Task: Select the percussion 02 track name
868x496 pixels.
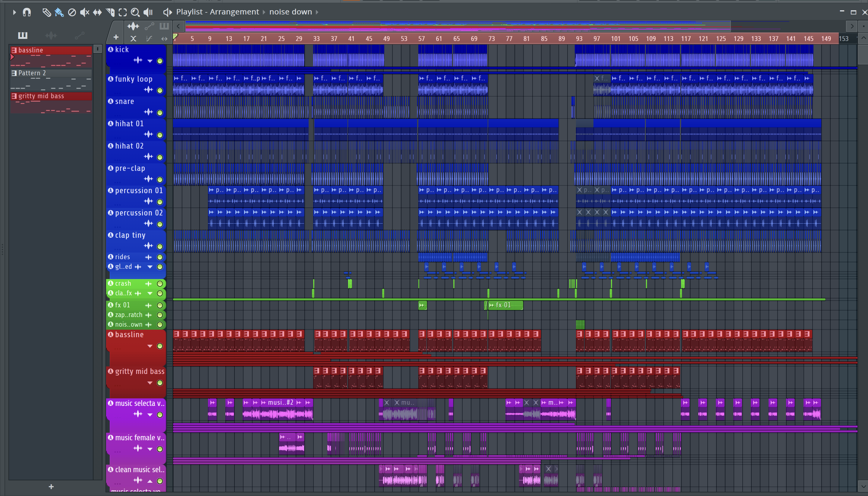Action: pos(139,213)
